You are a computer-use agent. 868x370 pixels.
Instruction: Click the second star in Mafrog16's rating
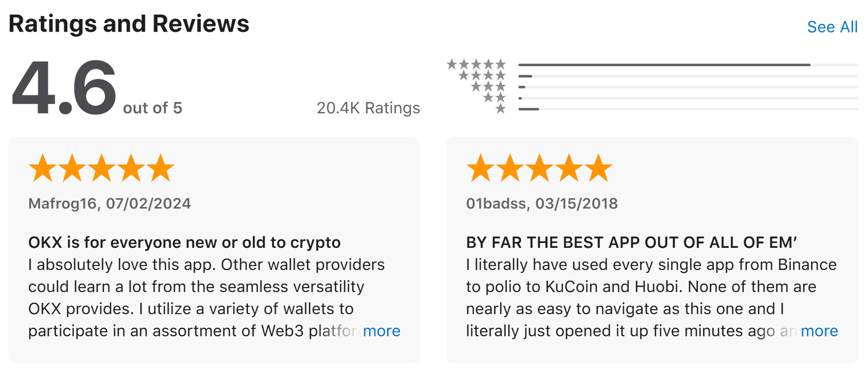[72, 167]
